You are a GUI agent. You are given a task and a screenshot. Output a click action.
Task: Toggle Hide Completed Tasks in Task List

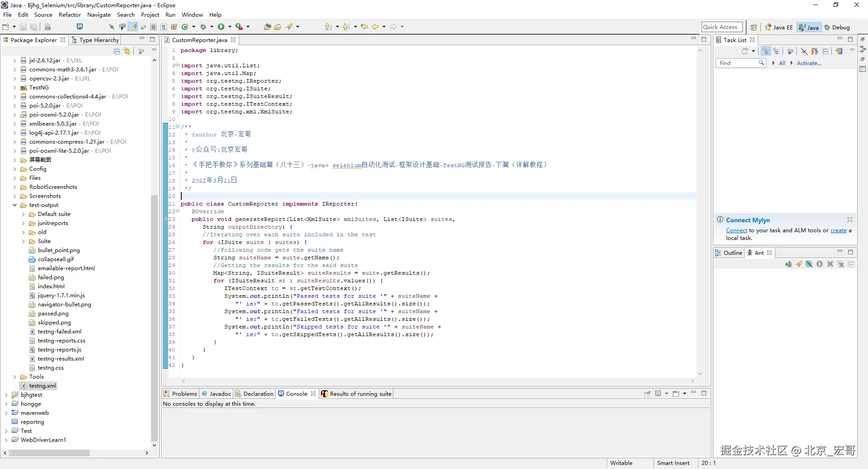[804, 51]
